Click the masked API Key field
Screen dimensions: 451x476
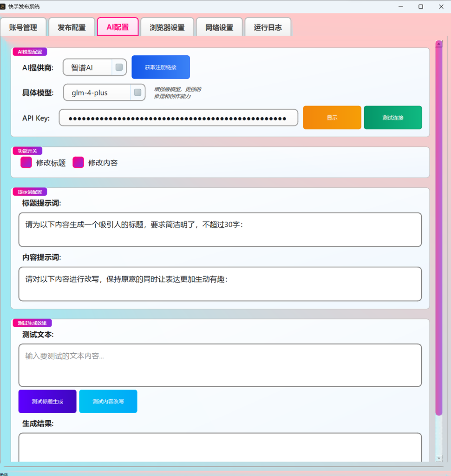tap(178, 118)
